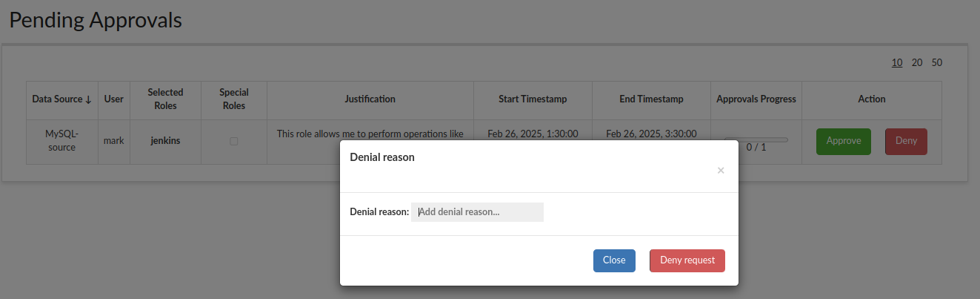The width and height of the screenshot is (980, 299).
Task: Select the jenkins role cell
Action: [x=165, y=141]
